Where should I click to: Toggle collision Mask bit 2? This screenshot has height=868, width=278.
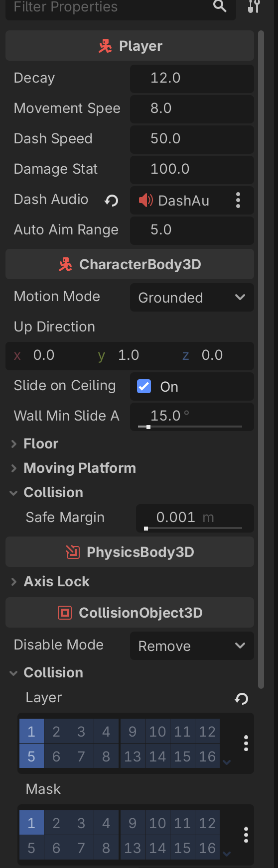click(x=56, y=823)
